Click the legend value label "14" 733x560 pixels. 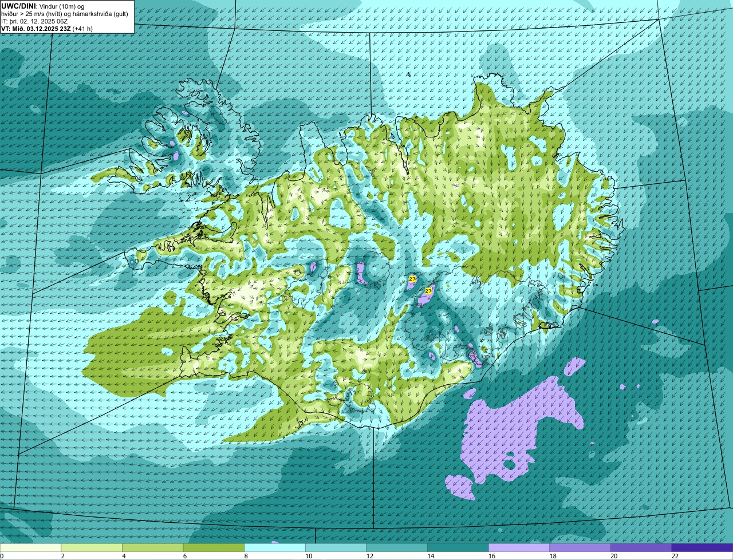click(x=431, y=556)
